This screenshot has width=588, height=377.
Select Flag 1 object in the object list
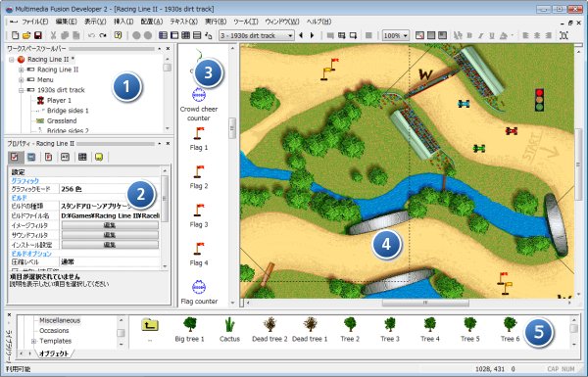pyautogui.click(x=199, y=139)
